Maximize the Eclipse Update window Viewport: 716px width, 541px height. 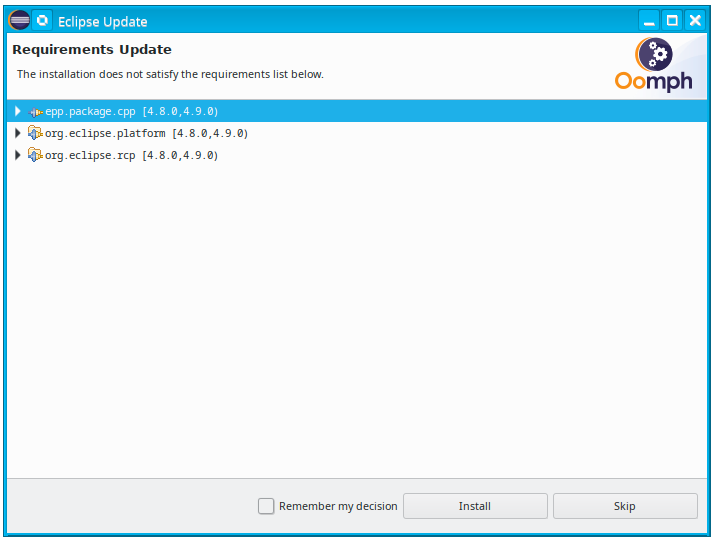[x=672, y=21]
